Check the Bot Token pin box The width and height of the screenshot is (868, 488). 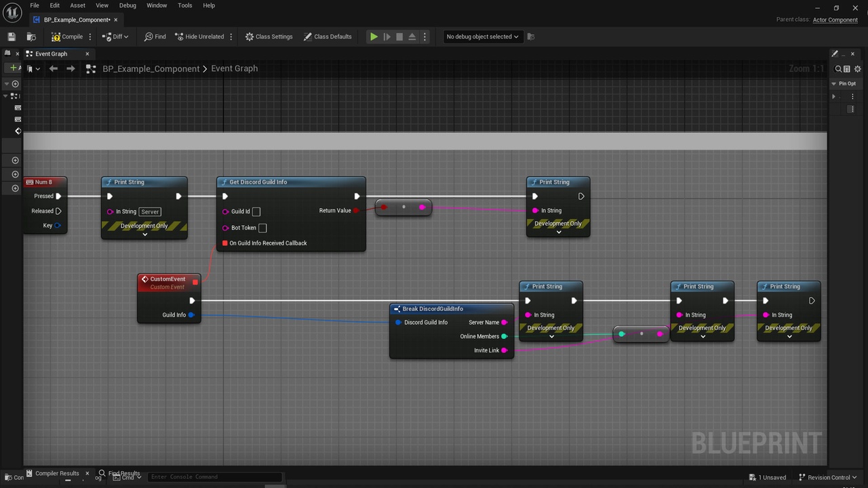tap(262, 228)
